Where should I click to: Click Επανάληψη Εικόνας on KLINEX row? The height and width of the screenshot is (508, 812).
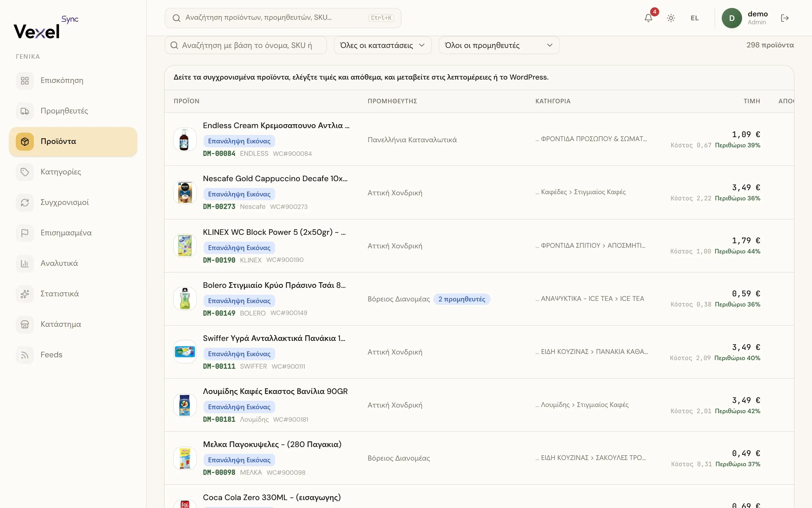(239, 248)
